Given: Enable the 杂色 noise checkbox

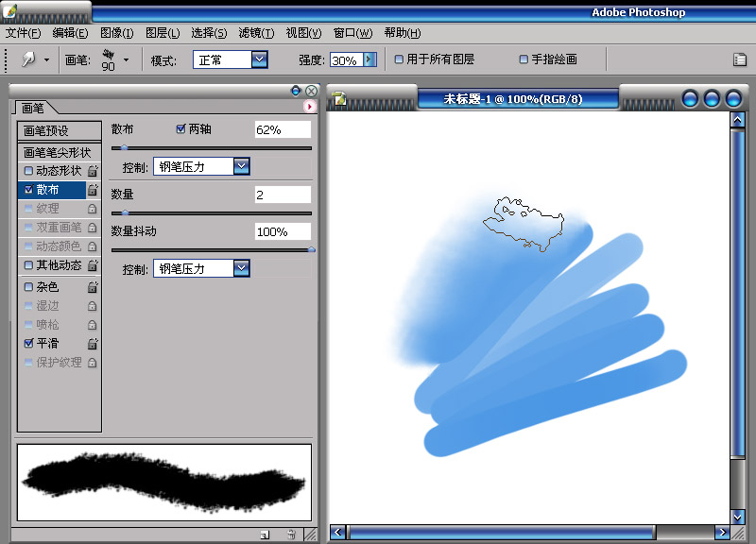Looking at the screenshot, I should pos(28,287).
